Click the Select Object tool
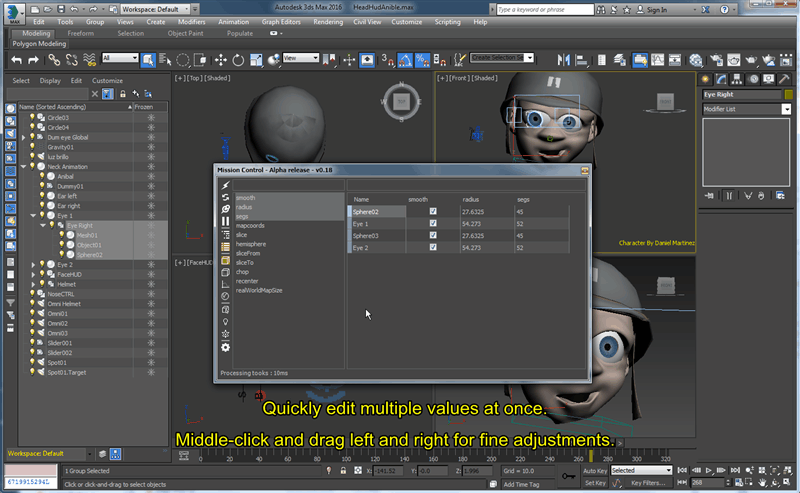Image resolution: width=800 pixels, height=493 pixels. coord(148,60)
